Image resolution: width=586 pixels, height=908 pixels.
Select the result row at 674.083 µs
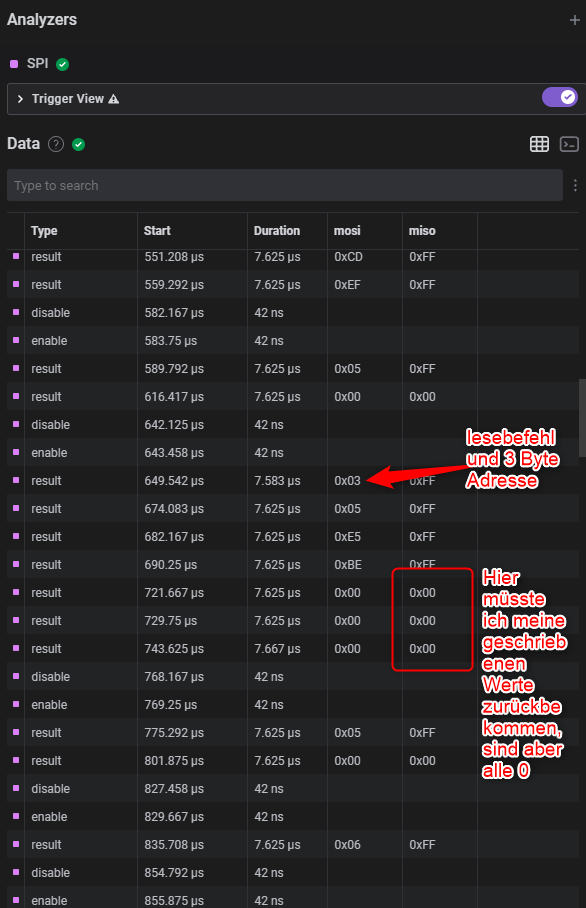point(293,508)
